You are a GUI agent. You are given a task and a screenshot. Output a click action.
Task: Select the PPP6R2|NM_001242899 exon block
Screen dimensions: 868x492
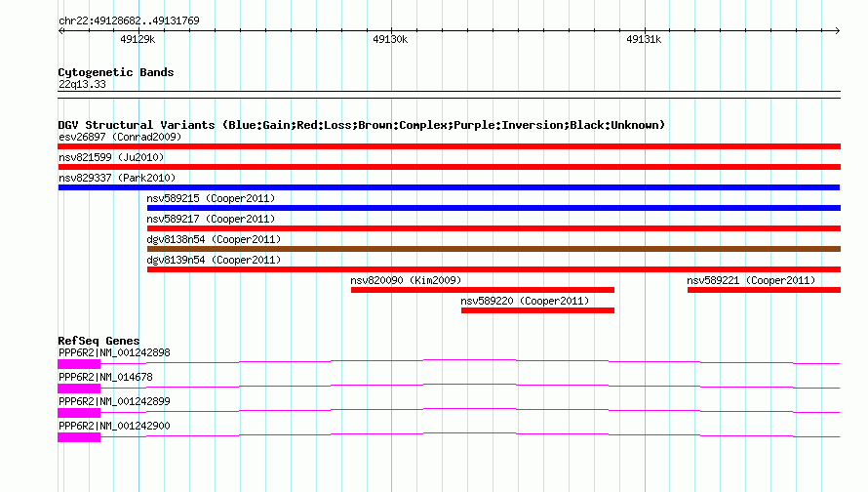click(79, 413)
